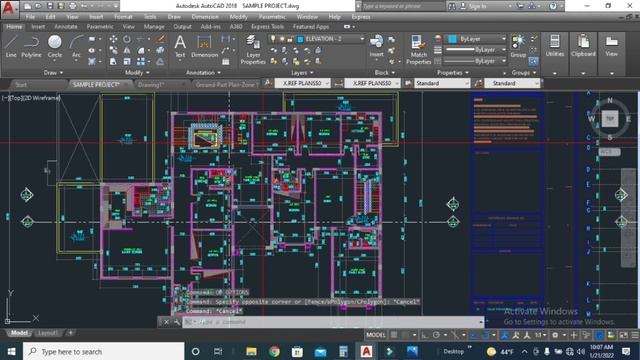Screen dimensions: 640x360
Task: Select the Text annotation tool
Action: click(180, 46)
